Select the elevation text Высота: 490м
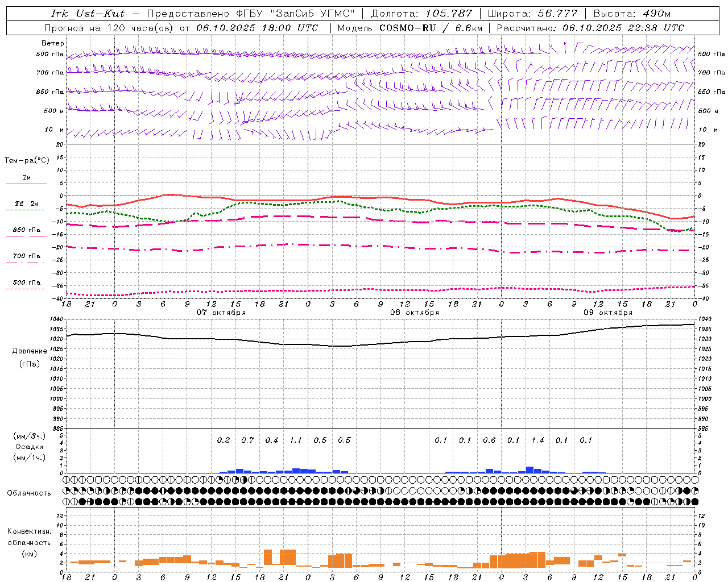 [631, 14]
